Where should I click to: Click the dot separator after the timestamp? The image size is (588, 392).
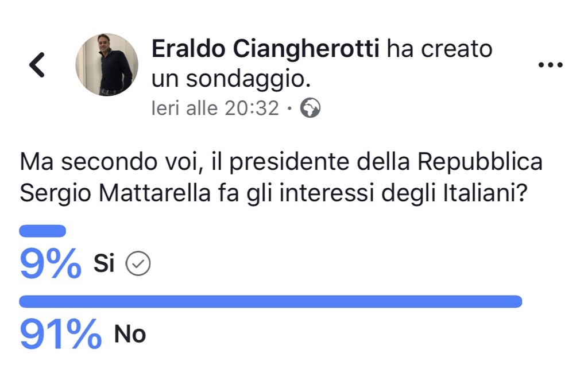[289, 108]
